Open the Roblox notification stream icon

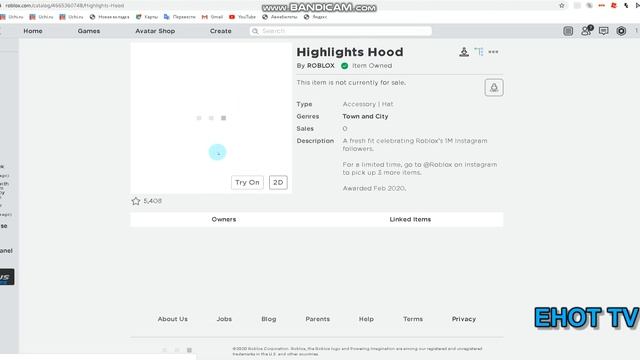pos(568,31)
